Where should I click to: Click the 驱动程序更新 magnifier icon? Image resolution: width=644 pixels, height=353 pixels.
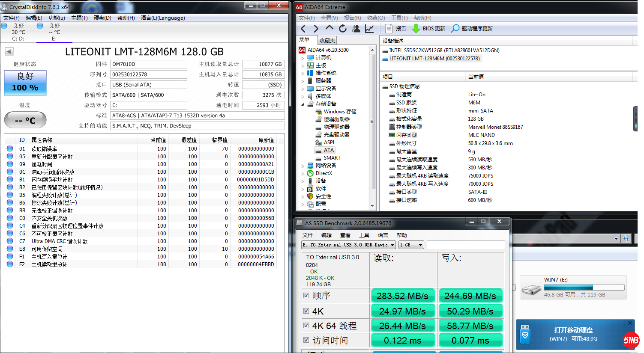click(x=455, y=29)
